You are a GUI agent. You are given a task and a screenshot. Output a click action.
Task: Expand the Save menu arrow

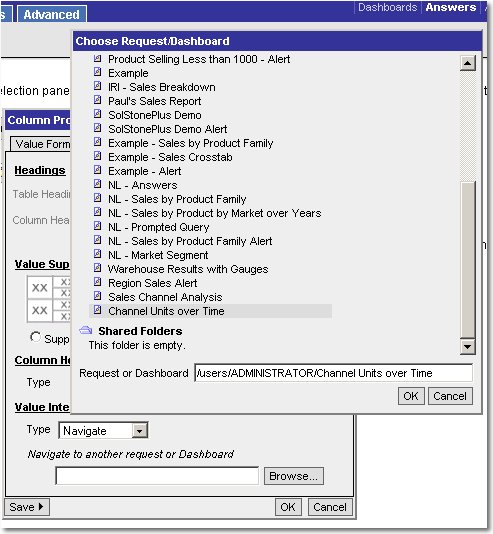click(x=41, y=507)
